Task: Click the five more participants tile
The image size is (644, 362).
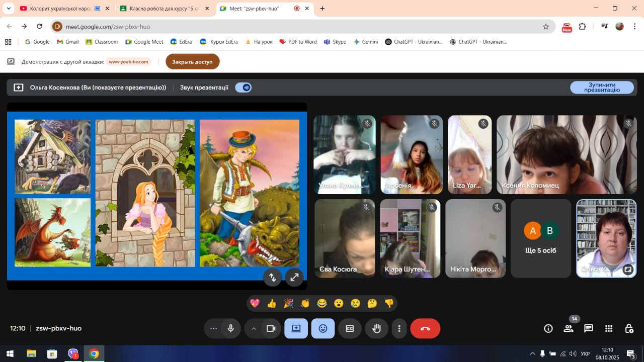Action: coord(541,238)
